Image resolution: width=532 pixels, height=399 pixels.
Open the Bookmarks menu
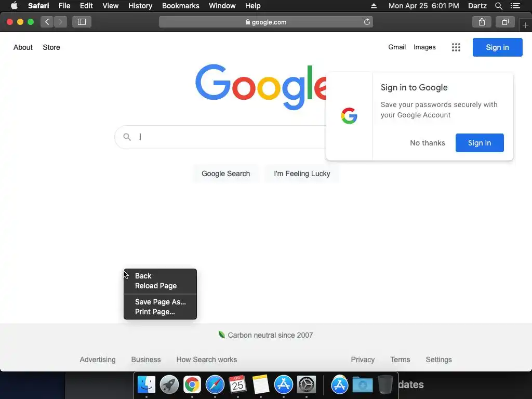(x=180, y=6)
